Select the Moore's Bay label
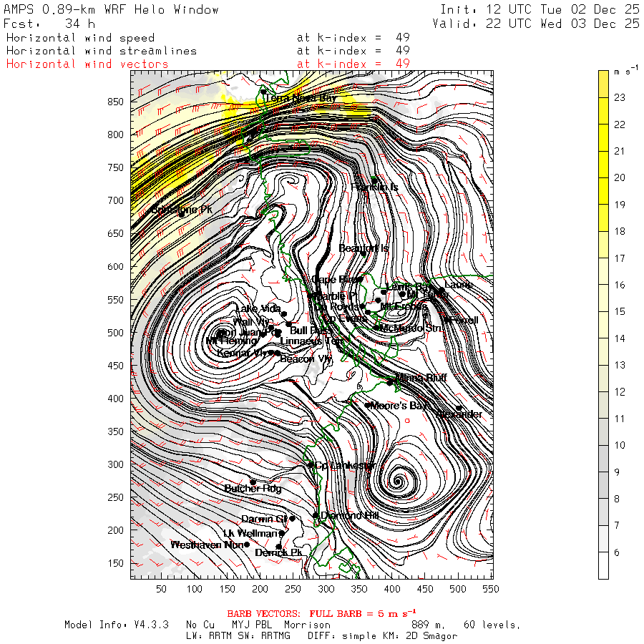Image resolution: width=644 pixels, height=644 pixels. (399, 406)
